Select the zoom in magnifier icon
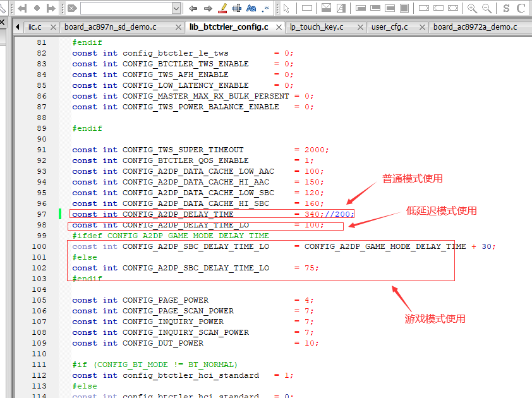This screenshot has height=398, width=532. point(472,8)
